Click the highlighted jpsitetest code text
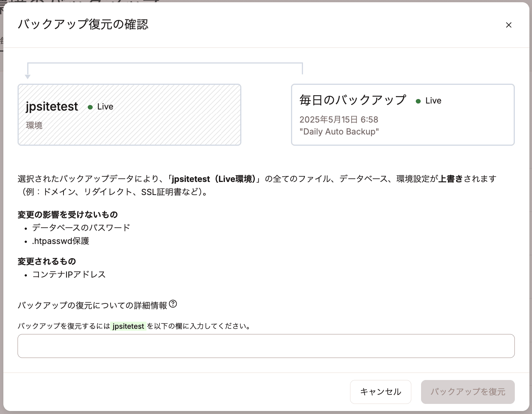532x414 pixels. point(128,326)
